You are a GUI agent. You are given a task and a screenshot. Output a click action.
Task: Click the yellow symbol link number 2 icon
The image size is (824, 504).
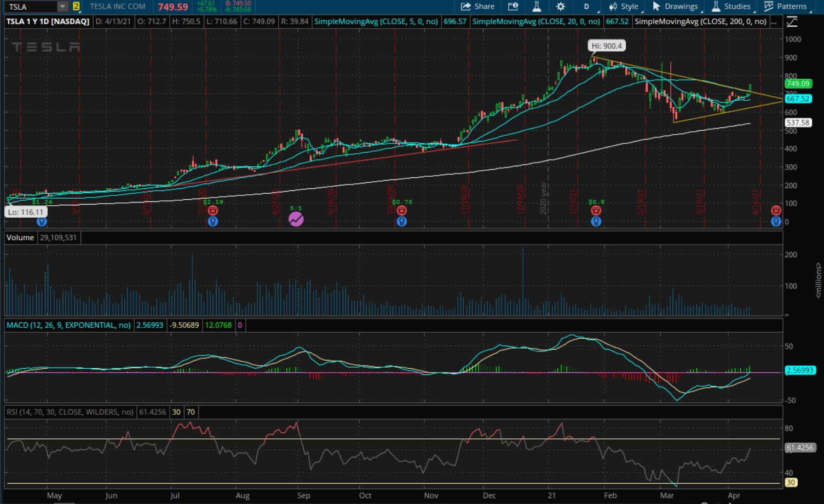click(x=76, y=7)
